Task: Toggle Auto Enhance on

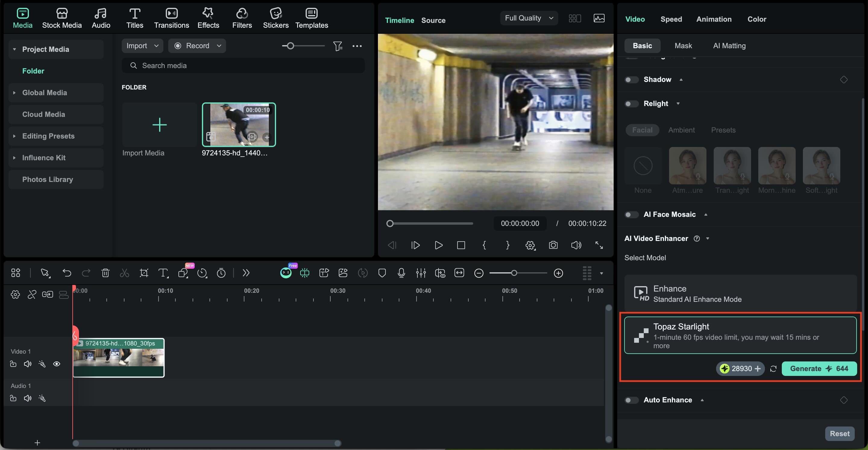Action: click(631, 400)
